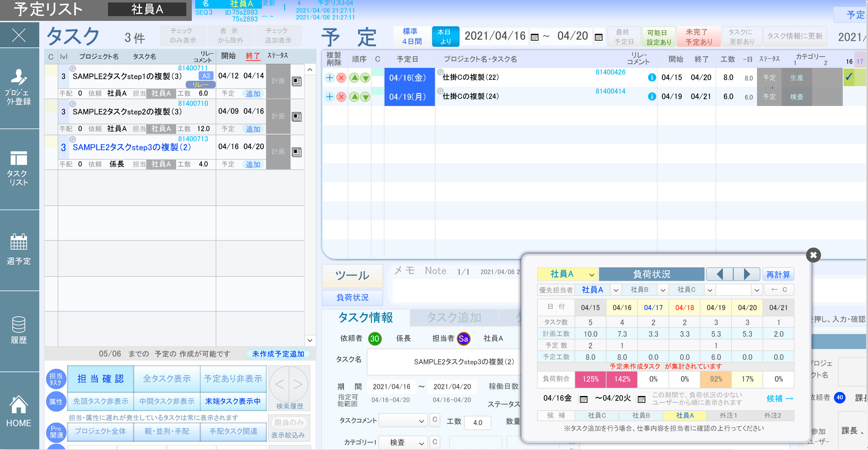The width and height of the screenshot is (868, 450).
Task: Click 未作成予定追加 button
Action: pyautogui.click(x=278, y=354)
